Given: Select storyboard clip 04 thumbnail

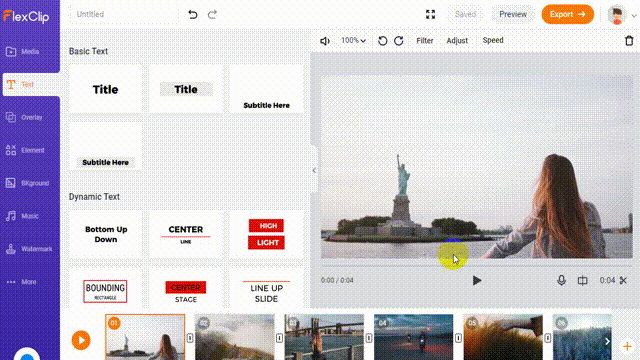Looking at the screenshot, I should (413, 337).
